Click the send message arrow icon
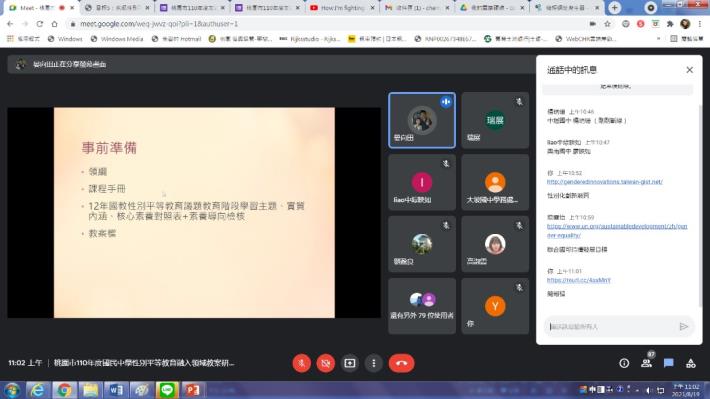 [x=684, y=327]
